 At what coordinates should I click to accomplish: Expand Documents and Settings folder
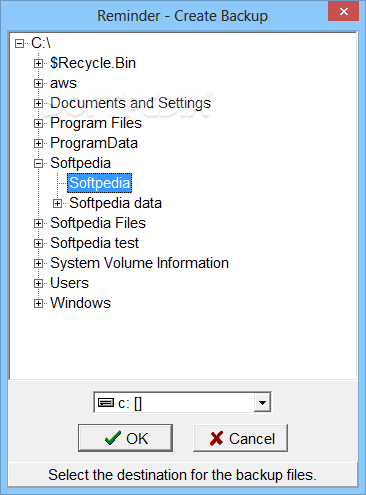click(x=39, y=104)
